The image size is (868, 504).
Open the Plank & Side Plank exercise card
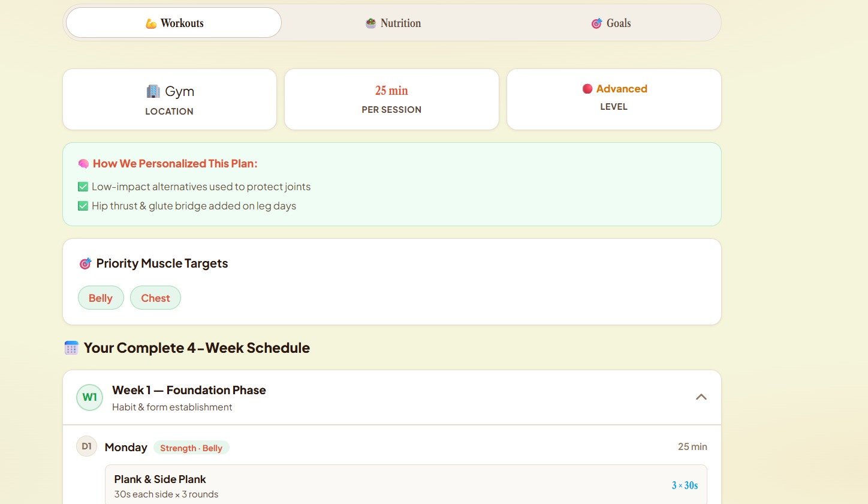click(406, 485)
